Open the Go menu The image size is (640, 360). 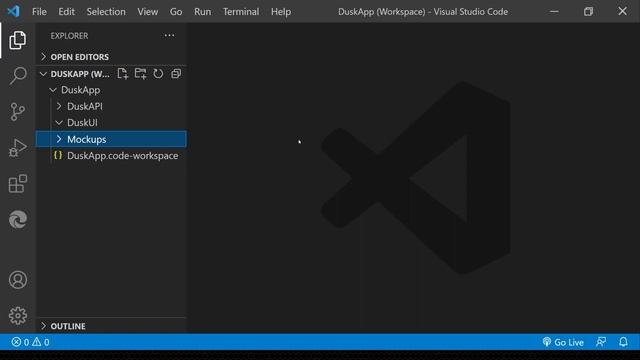[176, 11]
